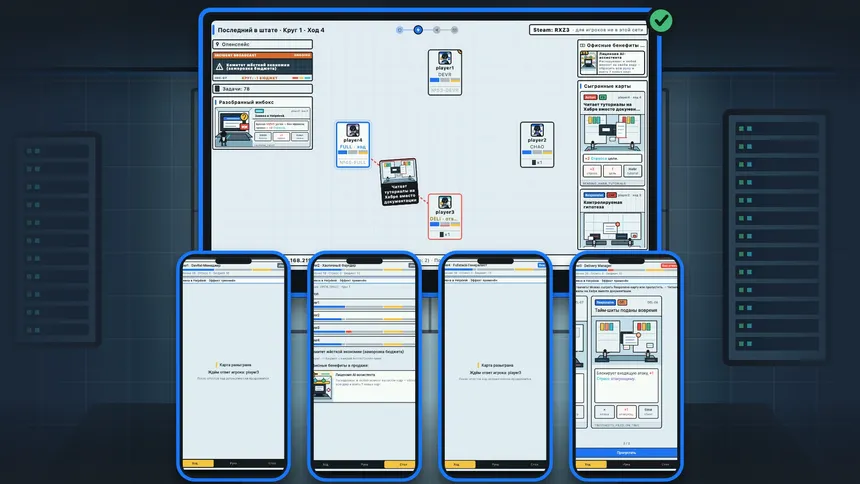Select the active Стол tab on Хаотичный вендор phone
The height and width of the screenshot is (484, 860).
pyautogui.click(x=400, y=464)
